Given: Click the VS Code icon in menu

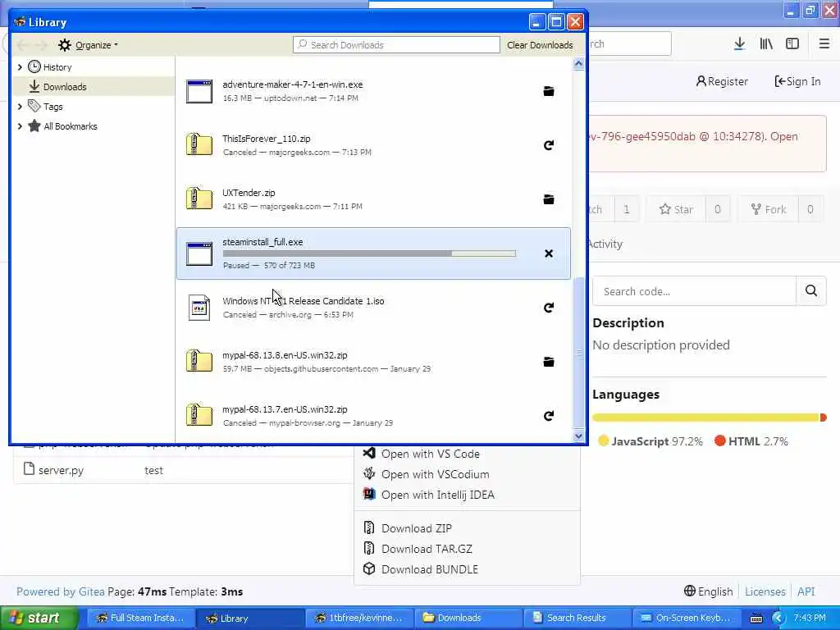Looking at the screenshot, I should (x=369, y=453).
